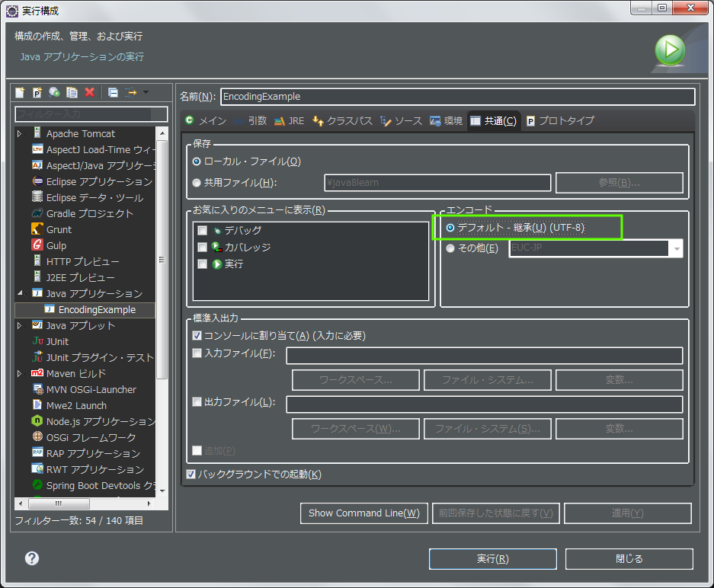The width and height of the screenshot is (714, 588).
Task: Click the collapse all icon
Action: [x=113, y=92]
